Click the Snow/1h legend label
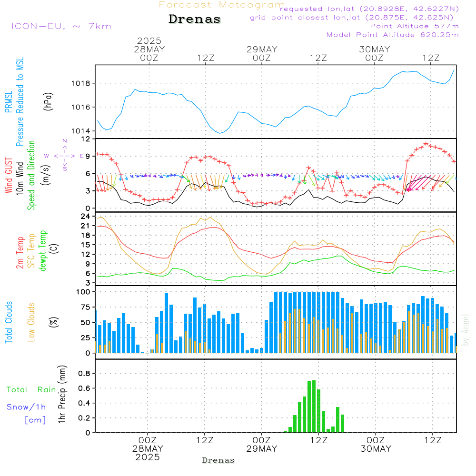 click(26, 407)
